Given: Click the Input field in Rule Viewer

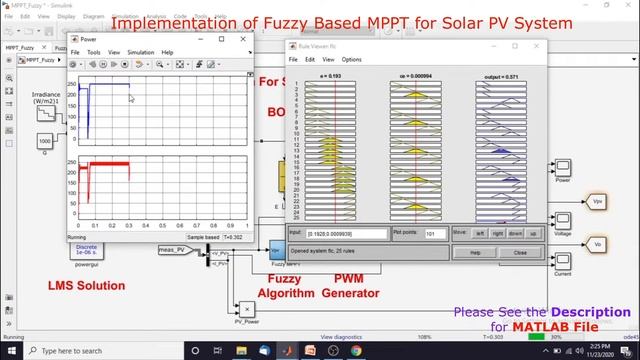Looking at the screenshot, I should pyautogui.click(x=346, y=234).
